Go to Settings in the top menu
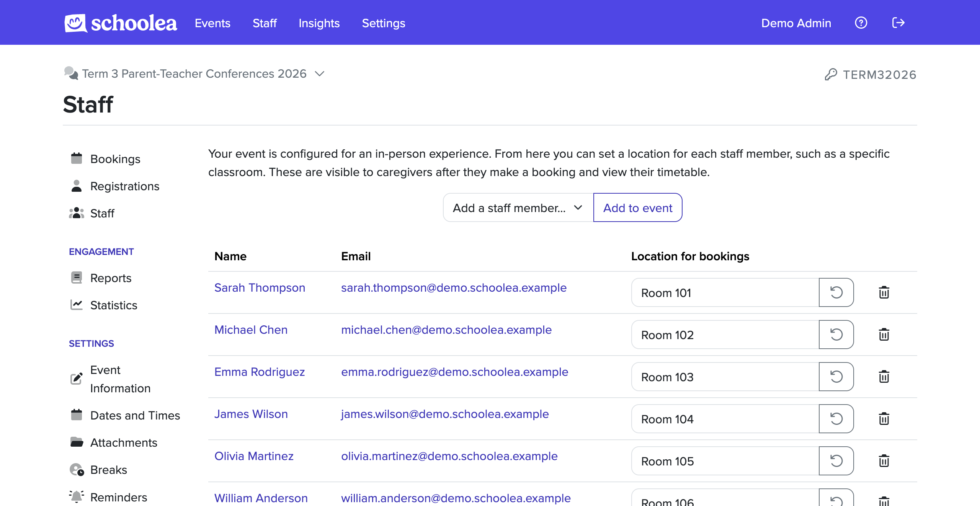The width and height of the screenshot is (980, 506). tap(383, 23)
